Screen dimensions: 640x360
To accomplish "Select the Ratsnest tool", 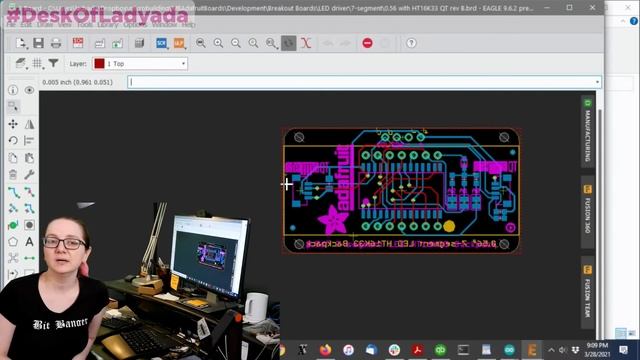I will click(x=13, y=258).
